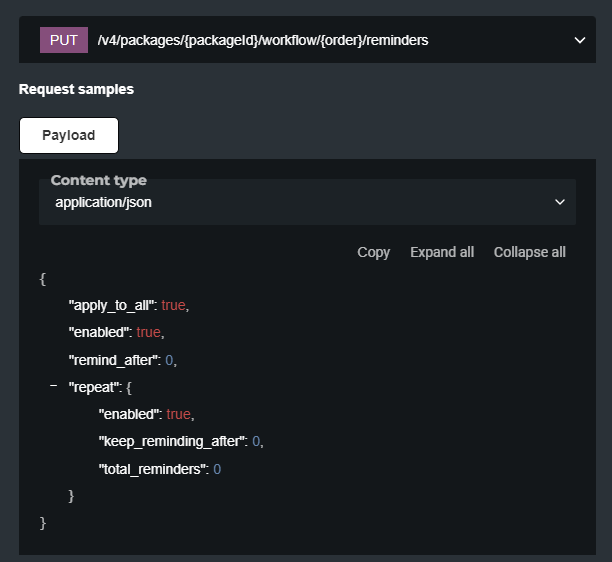The width and height of the screenshot is (612, 562).
Task: Click the "remind_after" key
Action: pyautogui.click(x=112, y=359)
